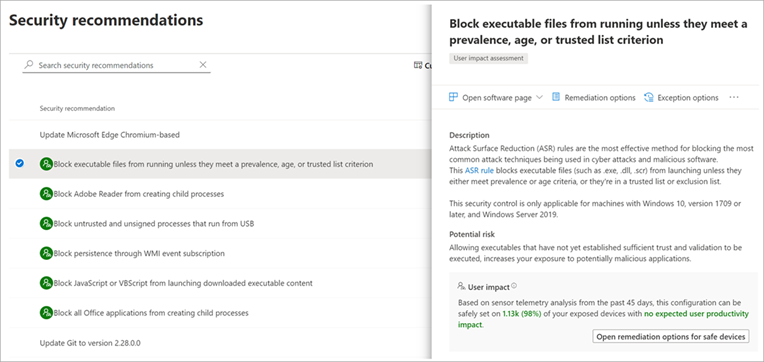The width and height of the screenshot is (764, 362).
Task: Expand the Open software page dropdown chevron
Action: click(x=539, y=97)
